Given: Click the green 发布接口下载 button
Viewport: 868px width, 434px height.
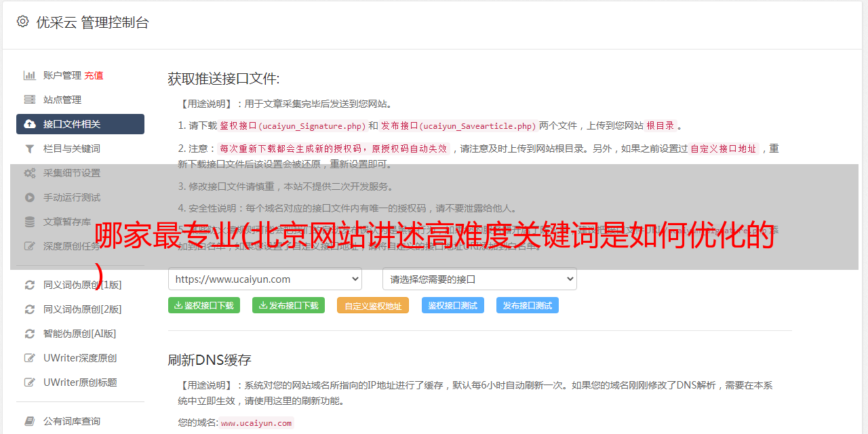Looking at the screenshot, I should tap(289, 305).
